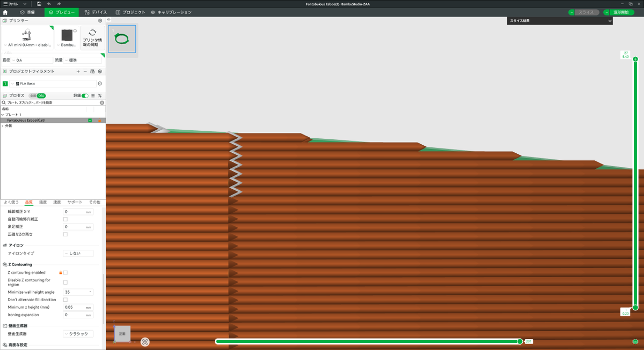Expand the 外側 tree node
Screen dimensions: 644x350
(2, 126)
